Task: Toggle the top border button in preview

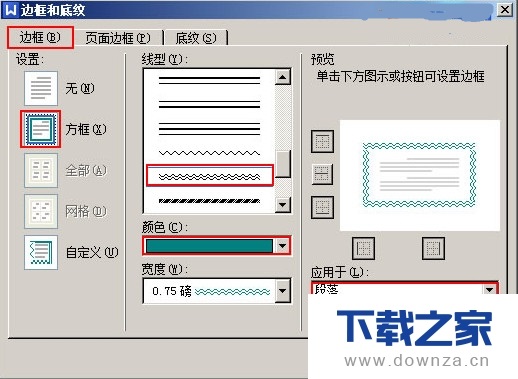Action: pos(322,142)
